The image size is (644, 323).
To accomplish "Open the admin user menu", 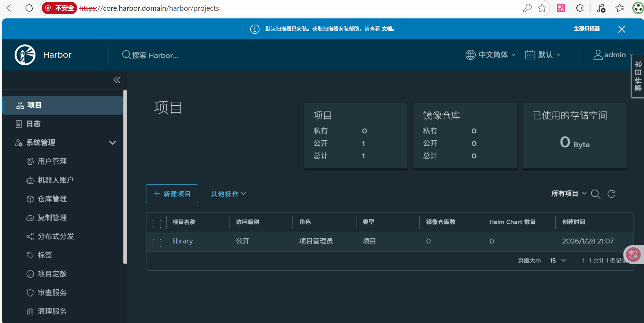I will (613, 55).
